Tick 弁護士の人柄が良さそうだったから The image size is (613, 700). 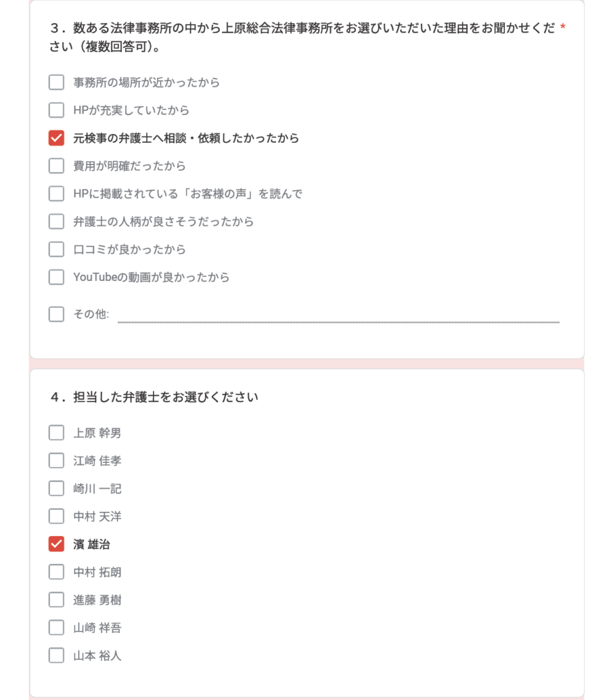pyautogui.click(x=56, y=221)
